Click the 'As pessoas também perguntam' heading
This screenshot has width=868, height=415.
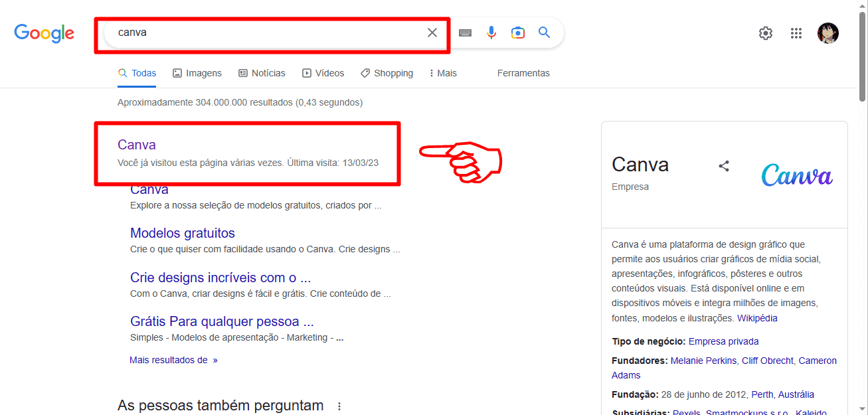220,405
